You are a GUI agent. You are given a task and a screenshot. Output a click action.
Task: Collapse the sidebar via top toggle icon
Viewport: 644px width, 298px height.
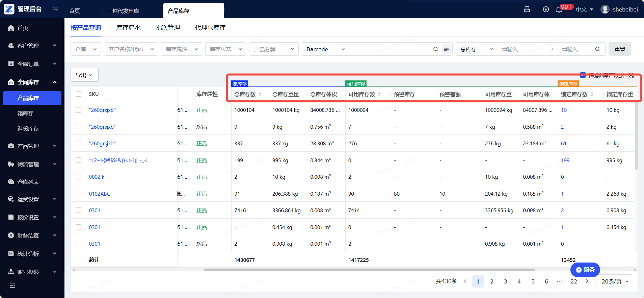tap(55, 9)
